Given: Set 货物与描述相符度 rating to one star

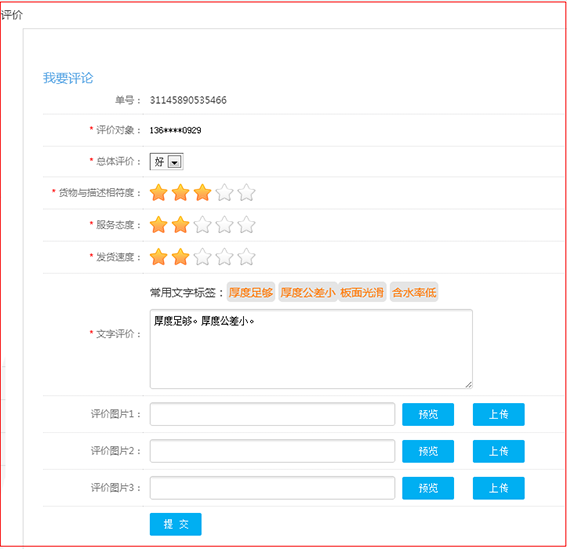Looking at the screenshot, I should [158, 192].
